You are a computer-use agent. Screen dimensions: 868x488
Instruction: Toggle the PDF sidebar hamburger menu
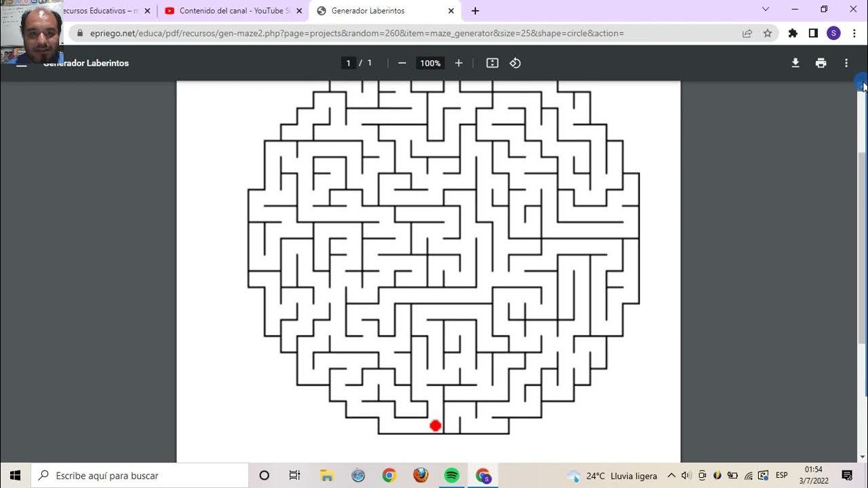point(22,63)
